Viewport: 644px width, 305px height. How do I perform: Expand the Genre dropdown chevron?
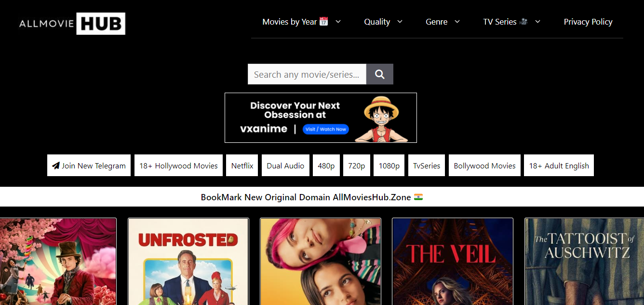[x=457, y=22]
